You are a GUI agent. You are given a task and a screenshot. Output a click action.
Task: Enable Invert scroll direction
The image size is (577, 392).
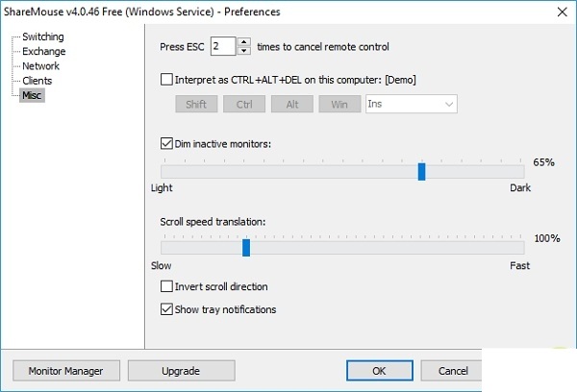click(167, 286)
